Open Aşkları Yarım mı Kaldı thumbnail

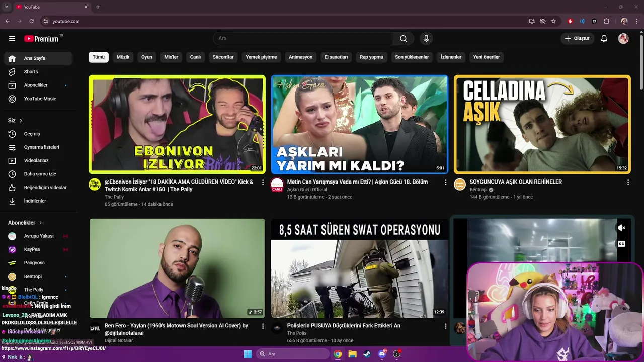point(359,125)
